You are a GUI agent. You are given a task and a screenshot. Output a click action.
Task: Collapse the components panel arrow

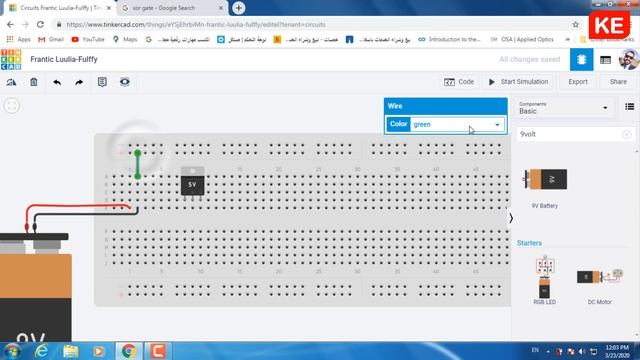511,218
